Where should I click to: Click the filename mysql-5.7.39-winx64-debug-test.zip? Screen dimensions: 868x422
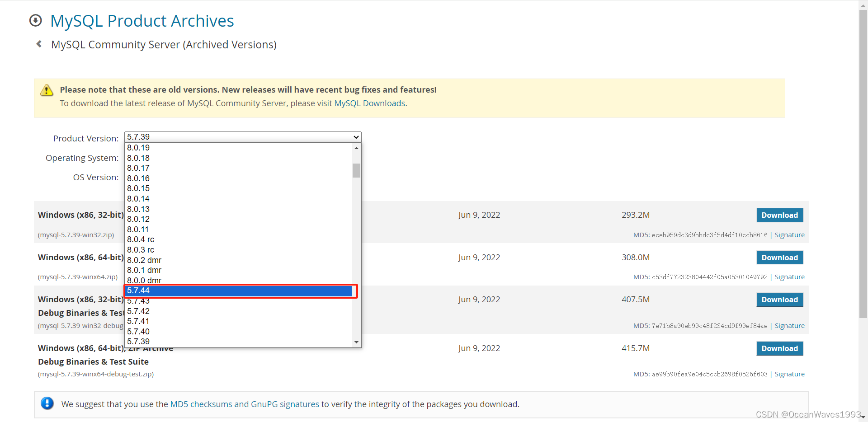[96, 374]
